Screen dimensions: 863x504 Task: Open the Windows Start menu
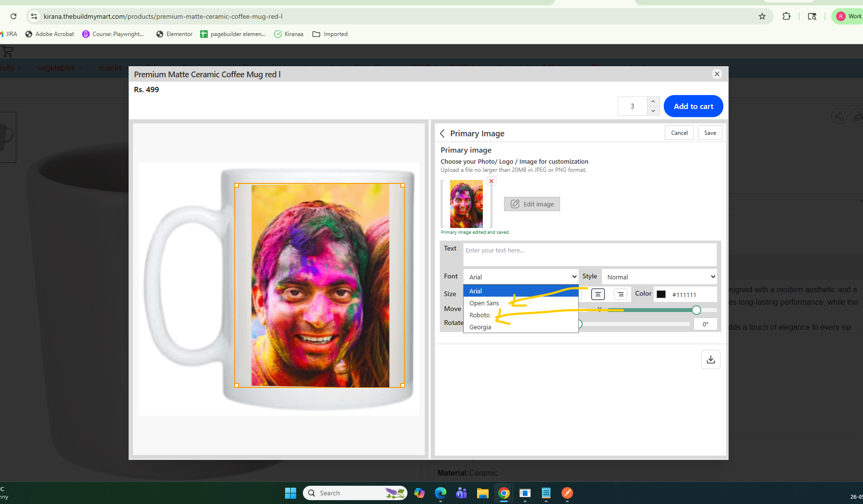coord(290,493)
